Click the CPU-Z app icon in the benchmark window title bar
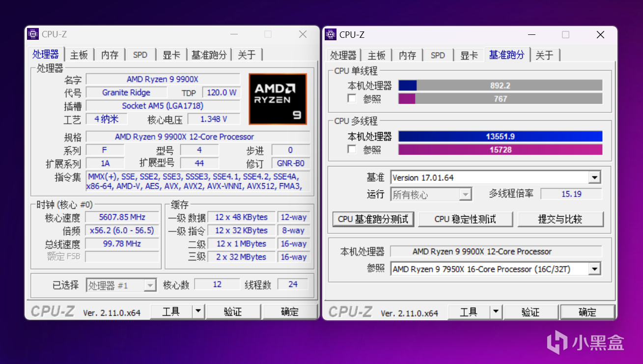The image size is (643, 364). tap(331, 34)
